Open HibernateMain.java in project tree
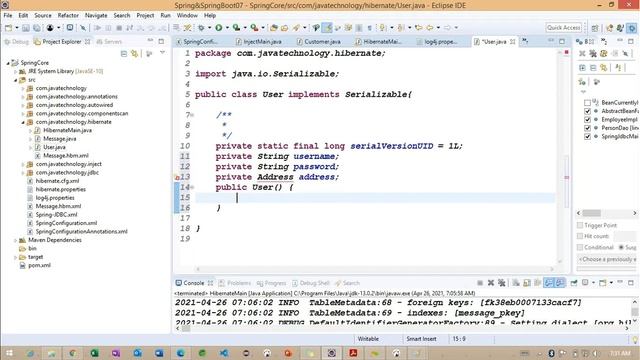 pyautogui.click(x=67, y=130)
